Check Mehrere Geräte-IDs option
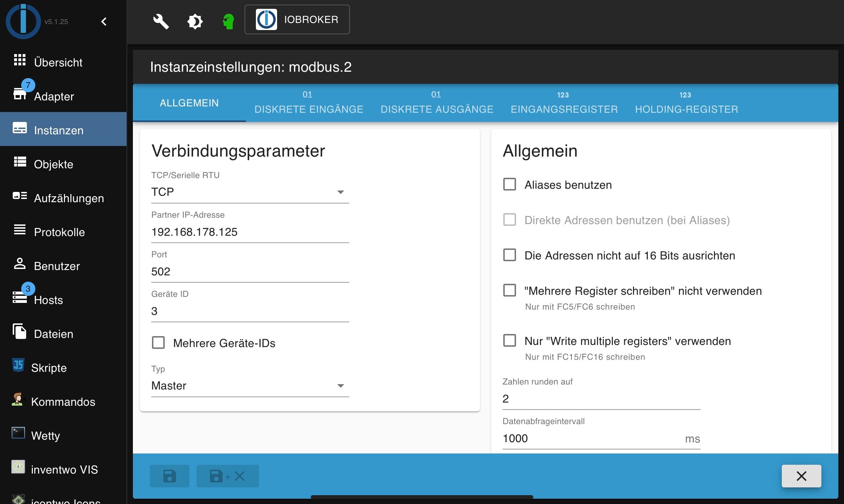Viewport: 844px width, 504px height. (158, 343)
